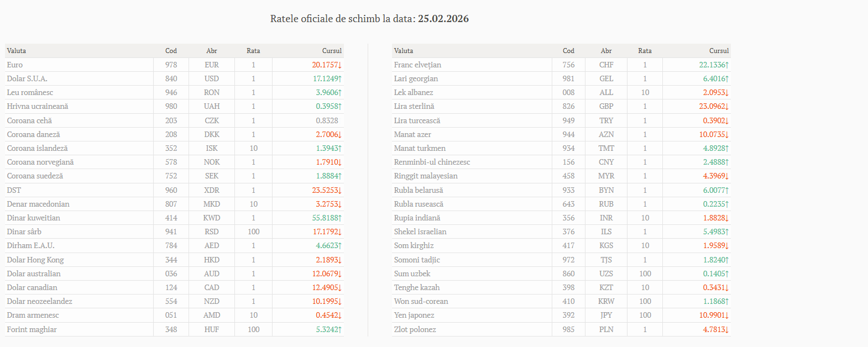Screen dimensions: 868x347
Task: Click the Rata header above the CHF row
Action: click(x=645, y=51)
